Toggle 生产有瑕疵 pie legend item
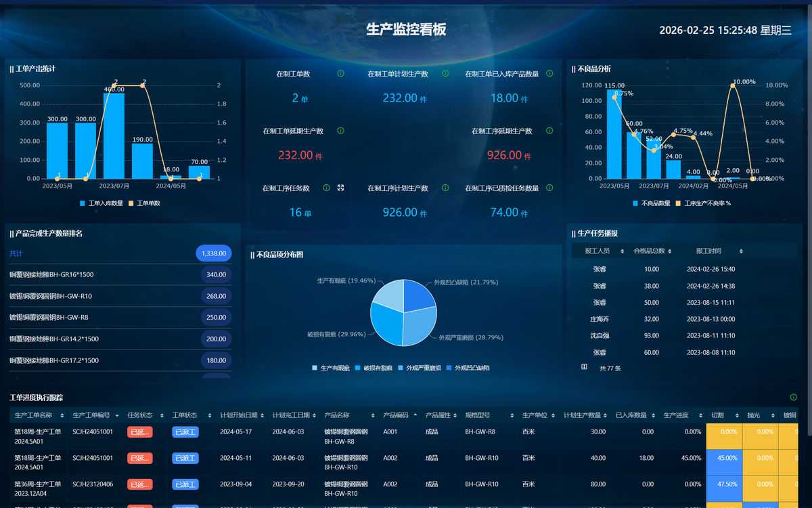Viewport: 812px width, 508px height. click(331, 368)
